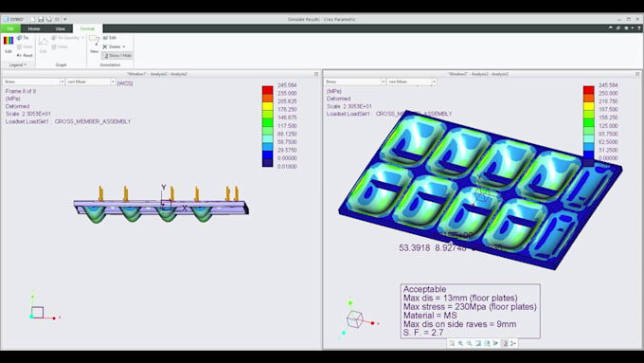The width and height of the screenshot is (644, 363).
Task: Select the Acceptable annotation note box
Action: point(471,311)
